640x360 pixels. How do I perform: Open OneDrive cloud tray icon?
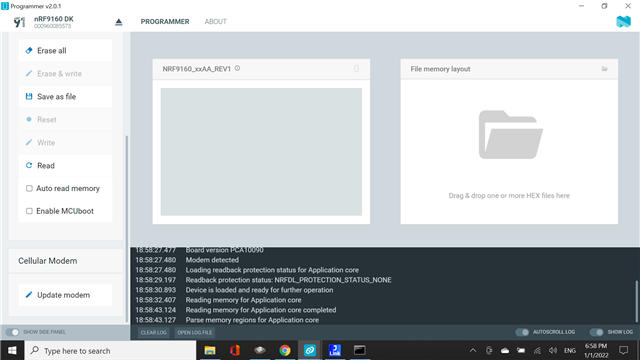tap(505, 350)
